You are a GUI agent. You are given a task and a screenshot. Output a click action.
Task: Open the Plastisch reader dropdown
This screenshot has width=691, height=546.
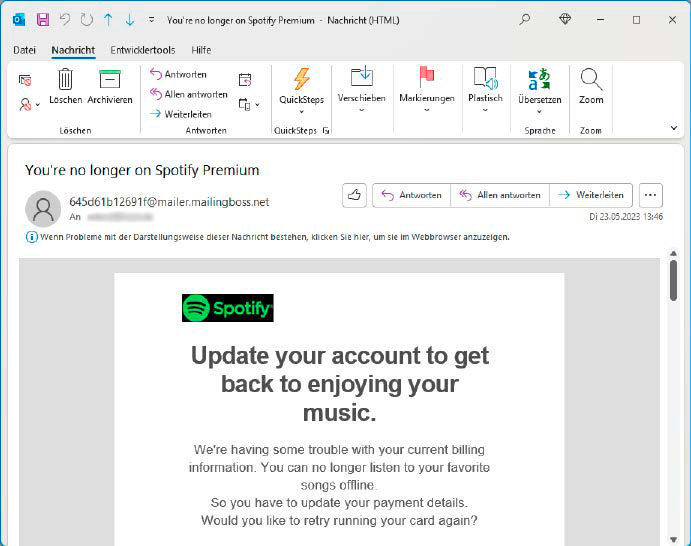(x=485, y=90)
